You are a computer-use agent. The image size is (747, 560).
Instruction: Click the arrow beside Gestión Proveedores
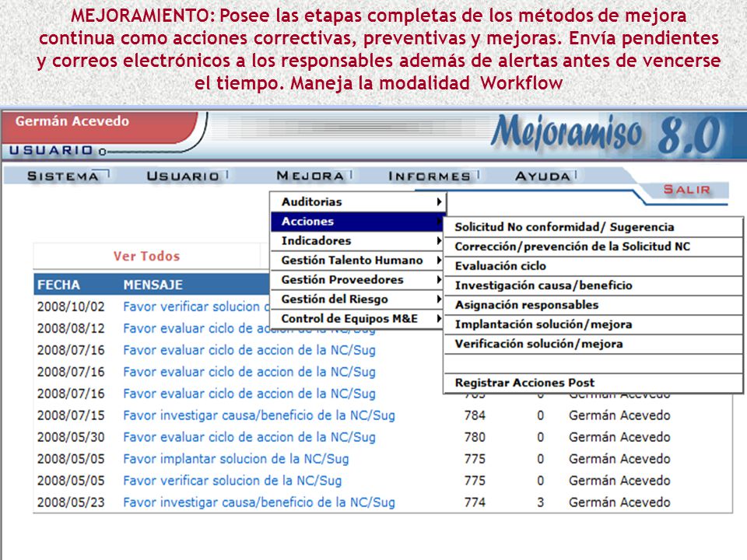(x=439, y=280)
